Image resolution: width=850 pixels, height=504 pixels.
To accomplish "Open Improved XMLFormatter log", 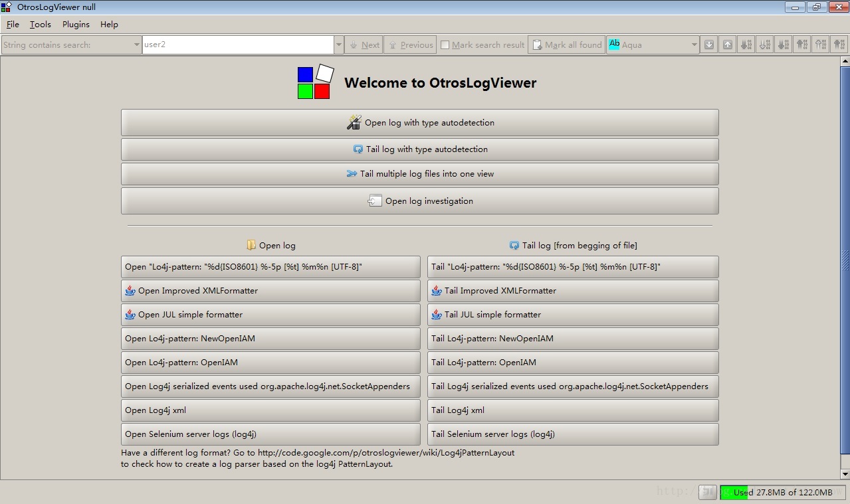I will click(270, 291).
